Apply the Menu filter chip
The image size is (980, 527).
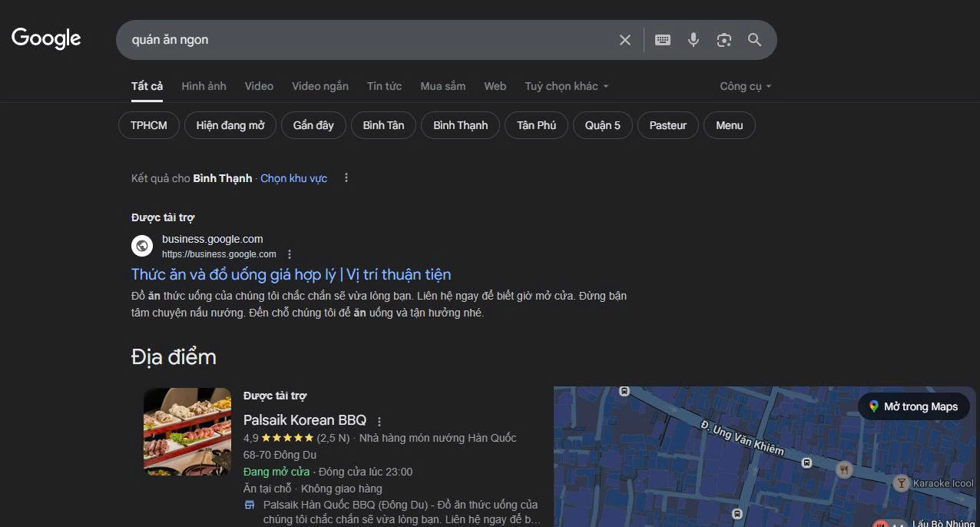click(729, 125)
